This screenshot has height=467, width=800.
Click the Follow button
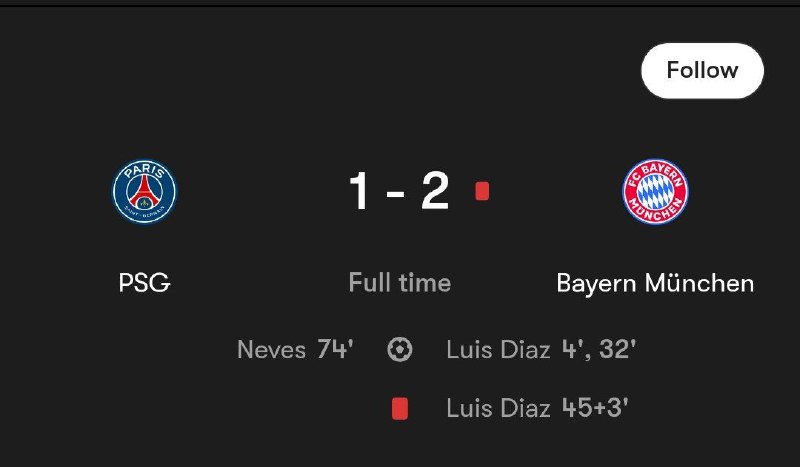(x=702, y=71)
